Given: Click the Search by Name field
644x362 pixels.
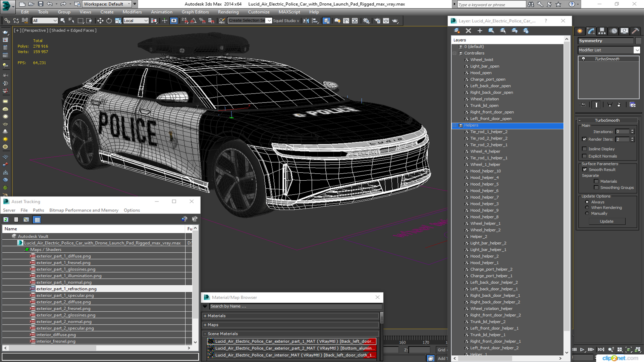Looking at the screenshot, I should (296, 306).
